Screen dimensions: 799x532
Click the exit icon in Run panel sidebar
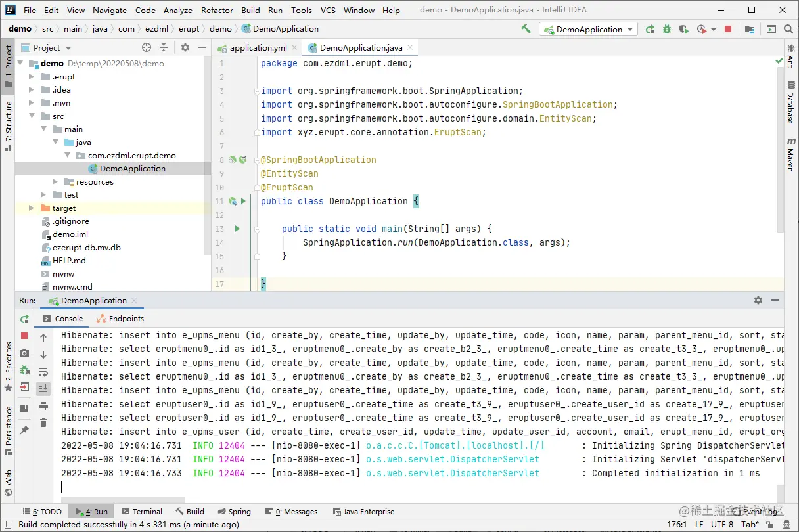coord(24,387)
